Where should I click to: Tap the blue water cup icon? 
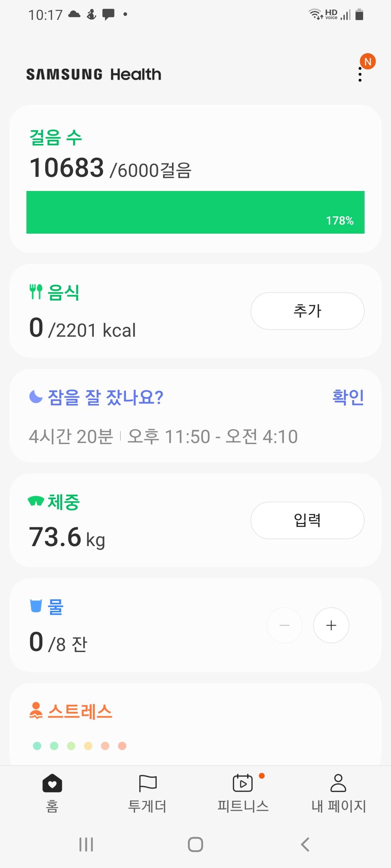(36, 606)
